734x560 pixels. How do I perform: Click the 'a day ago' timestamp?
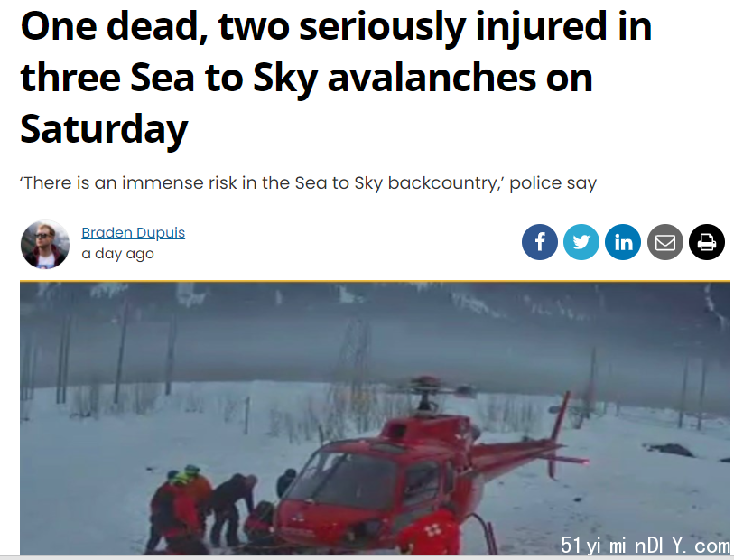pyautogui.click(x=117, y=254)
